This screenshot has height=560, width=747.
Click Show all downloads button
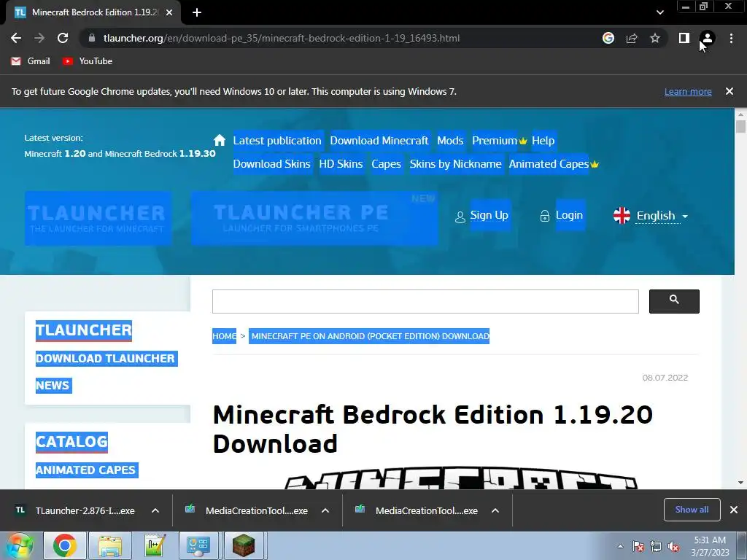point(692,510)
